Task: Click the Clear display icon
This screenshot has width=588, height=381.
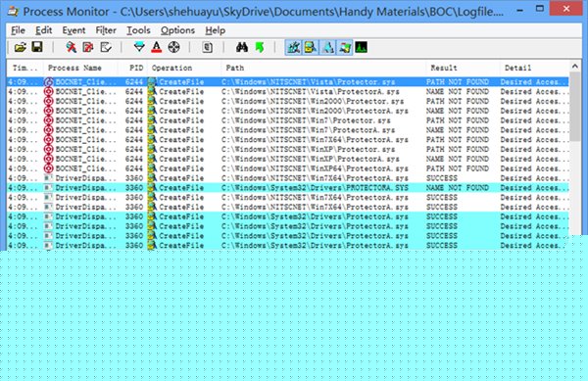Action: click(x=106, y=48)
